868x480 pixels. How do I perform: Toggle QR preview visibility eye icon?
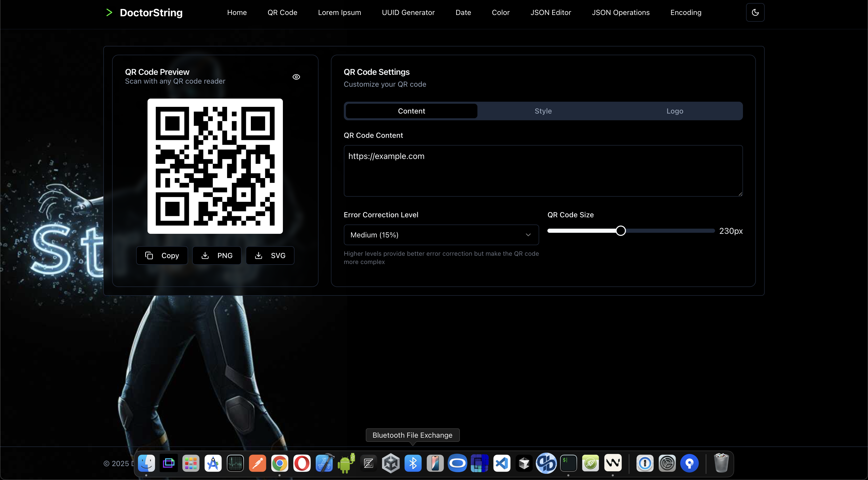click(x=296, y=77)
